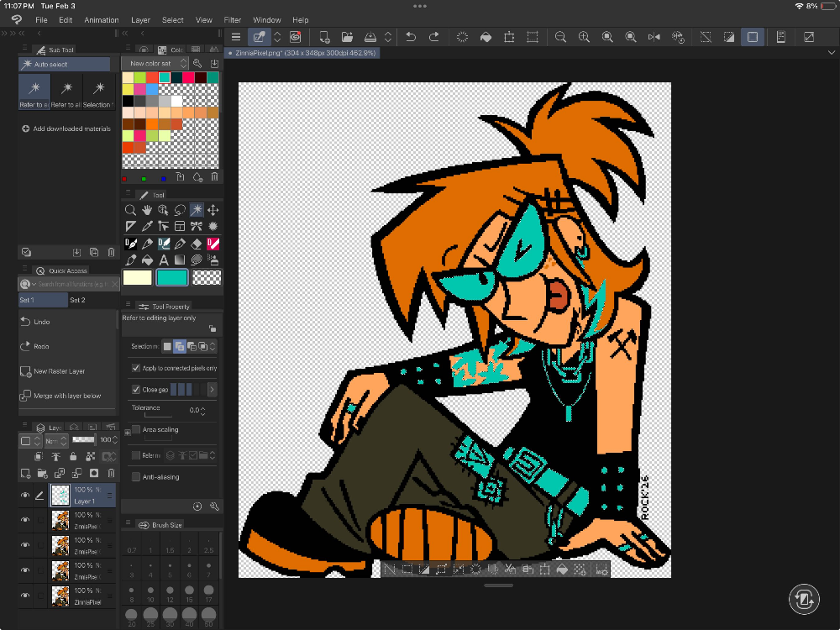Hide Layer 1 using eye icon
This screenshot has height=630, width=840.
25,496
